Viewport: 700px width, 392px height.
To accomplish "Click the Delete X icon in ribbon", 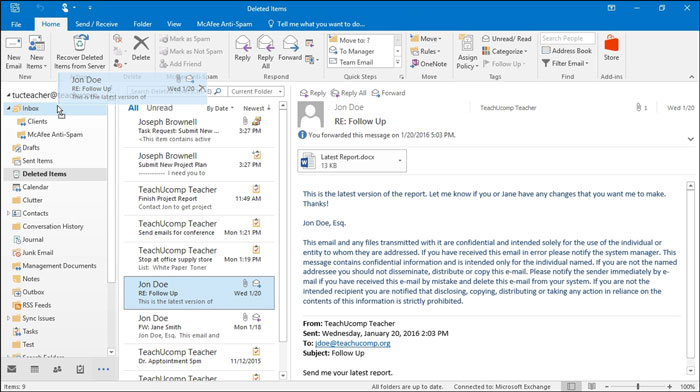I will click(141, 48).
